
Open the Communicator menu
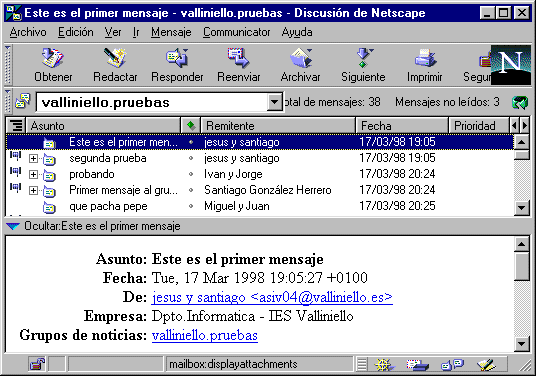pos(237,32)
